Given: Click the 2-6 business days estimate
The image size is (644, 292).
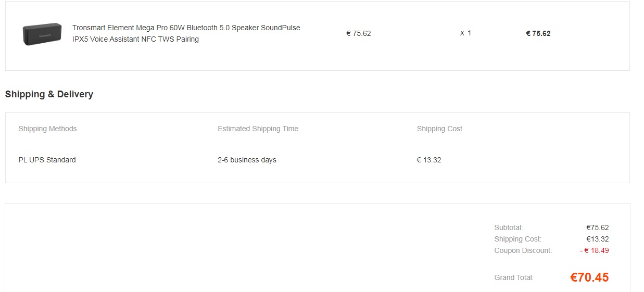Looking at the screenshot, I should (x=247, y=160).
